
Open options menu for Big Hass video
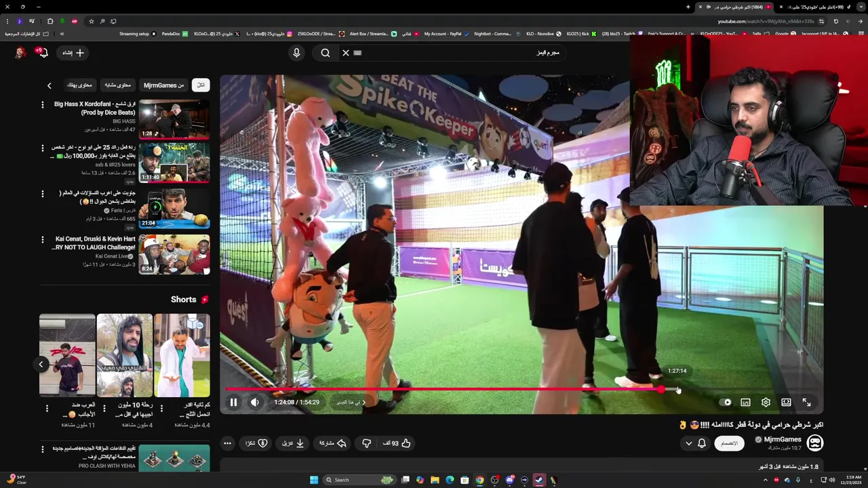pos(43,105)
